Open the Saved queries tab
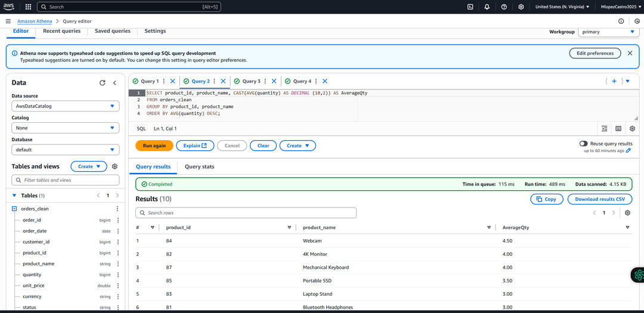 coord(112,31)
